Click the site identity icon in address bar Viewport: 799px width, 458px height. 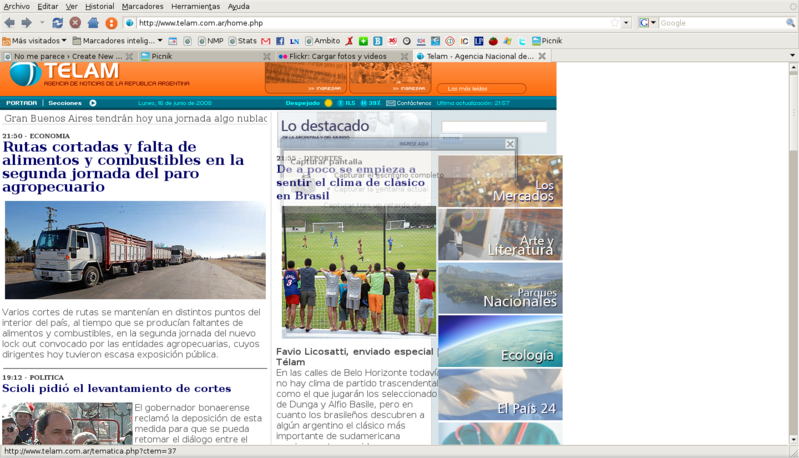[129, 23]
